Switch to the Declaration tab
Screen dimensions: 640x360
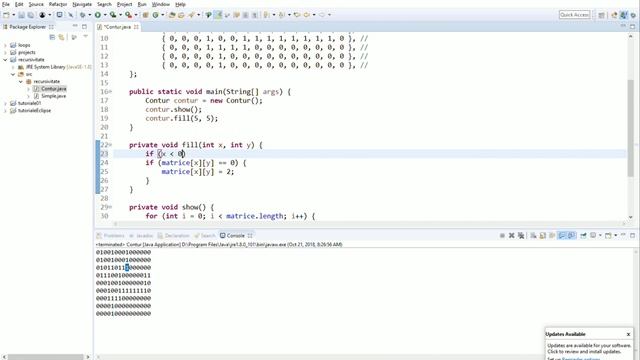[173, 236]
